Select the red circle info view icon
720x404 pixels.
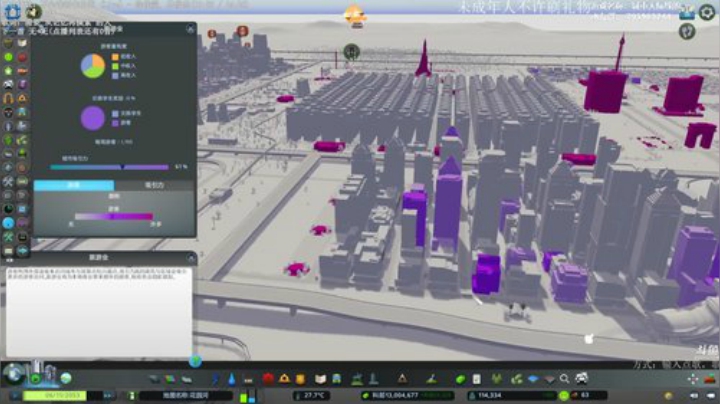click(22, 57)
